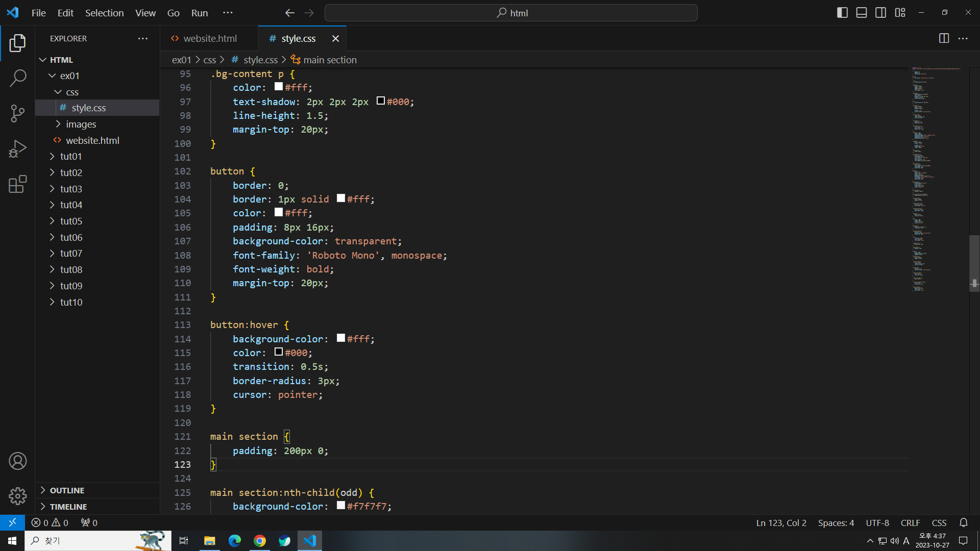The height and width of the screenshot is (551, 980).
Task: Toggle the Primary Side Bar visibility
Action: click(x=842, y=13)
